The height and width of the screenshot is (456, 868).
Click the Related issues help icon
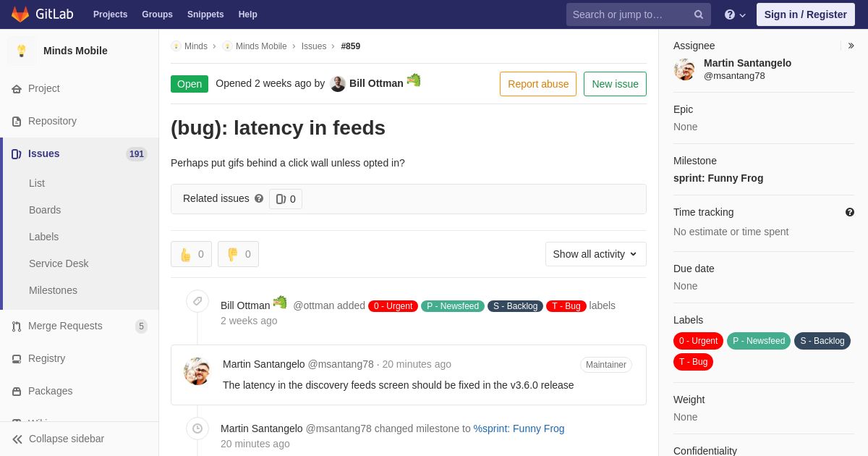[x=259, y=198]
